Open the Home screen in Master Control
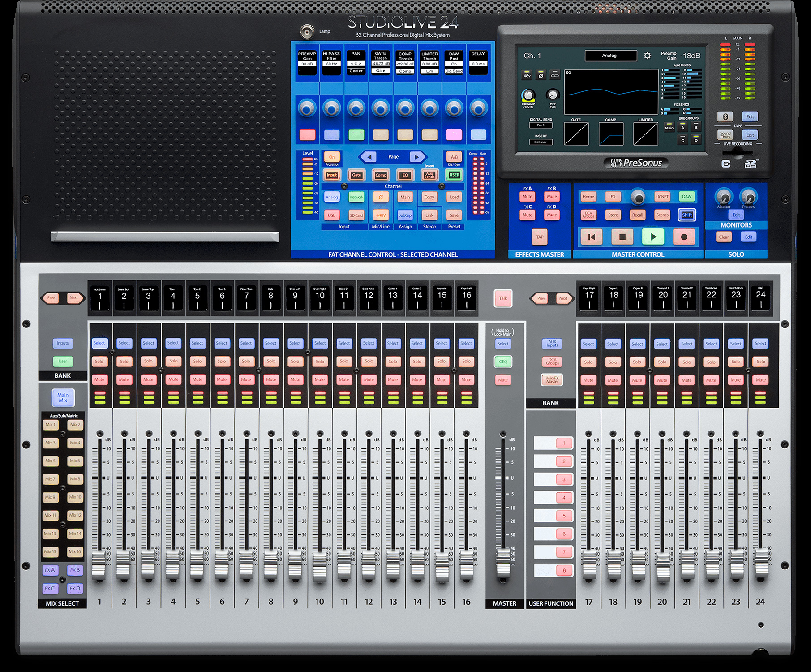This screenshot has height=672, width=811. 588,196
